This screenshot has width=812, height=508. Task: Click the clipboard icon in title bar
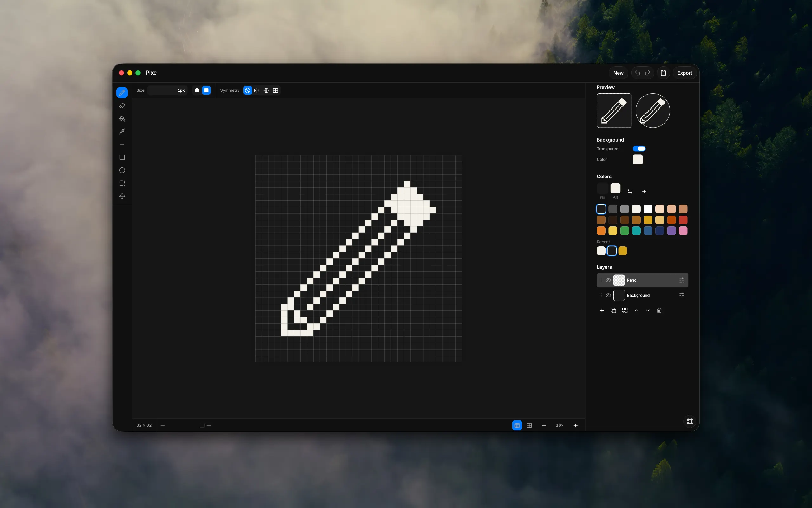tap(663, 73)
